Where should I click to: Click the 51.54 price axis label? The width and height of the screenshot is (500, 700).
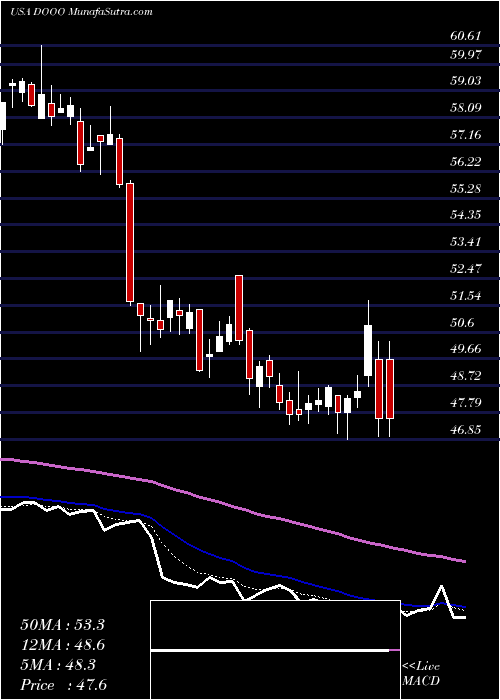(464, 295)
